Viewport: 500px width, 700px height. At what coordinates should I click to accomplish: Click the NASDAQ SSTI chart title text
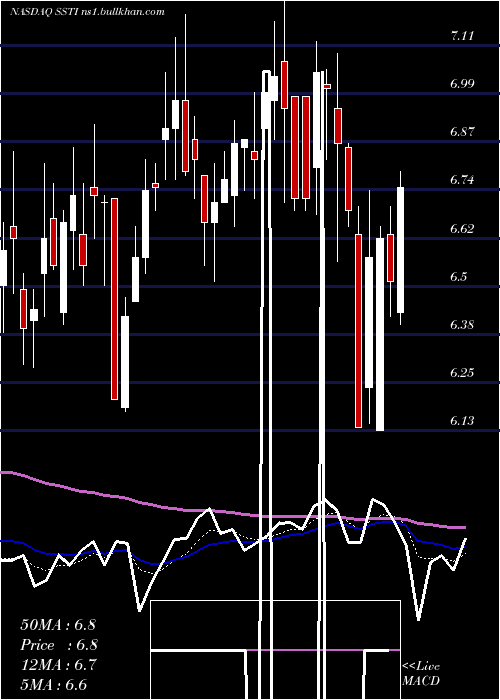coord(87,12)
